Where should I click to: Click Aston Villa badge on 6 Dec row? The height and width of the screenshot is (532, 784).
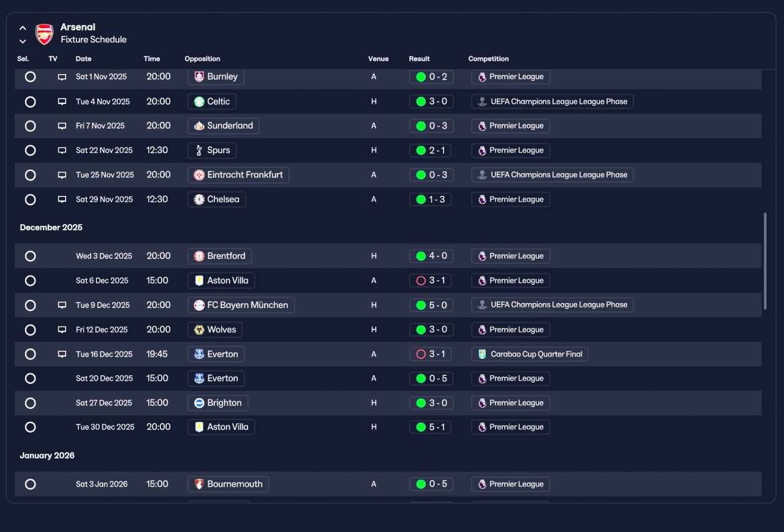pyautogui.click(x=199, y=280)
